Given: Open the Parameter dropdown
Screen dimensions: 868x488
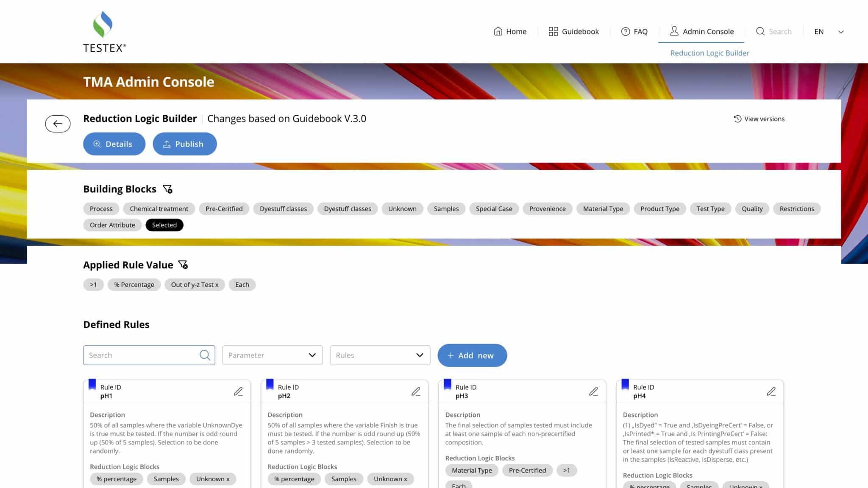Looking at the screenshot, I should [272, 355].
